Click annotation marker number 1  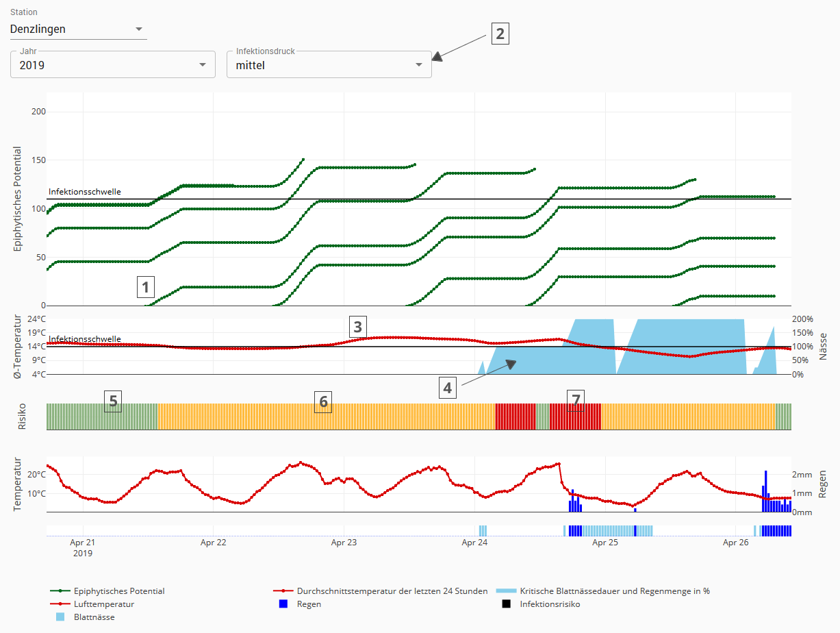point(145,286)
